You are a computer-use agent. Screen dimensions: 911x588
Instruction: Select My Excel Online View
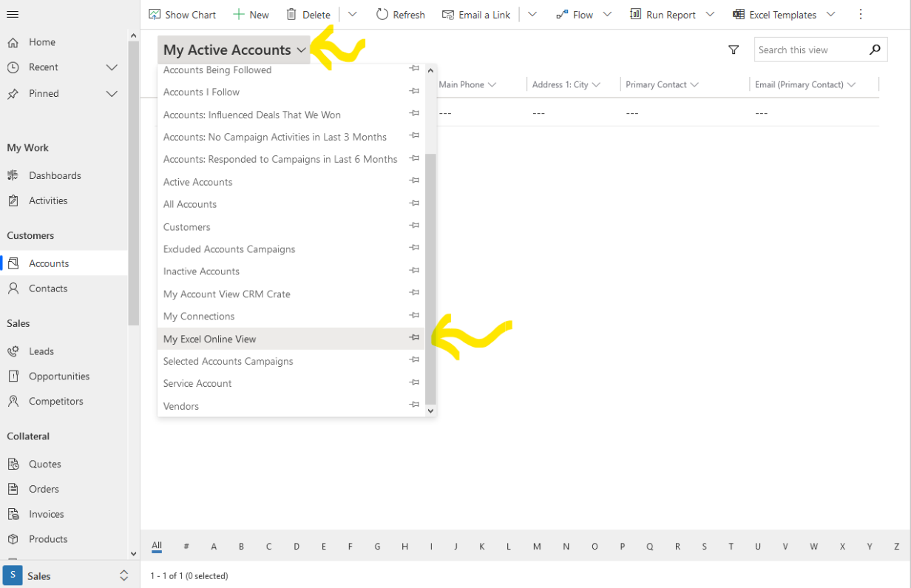[x=210, y=339]
